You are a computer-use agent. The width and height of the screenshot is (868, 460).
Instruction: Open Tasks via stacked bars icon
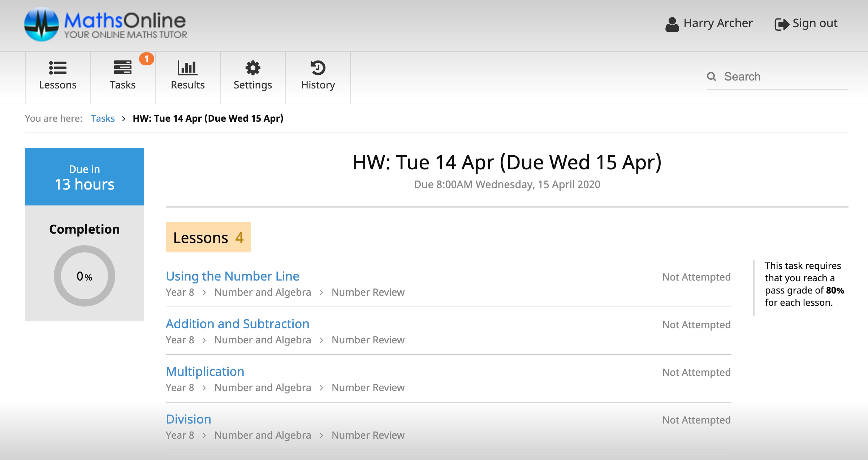[x=122, y=68]
